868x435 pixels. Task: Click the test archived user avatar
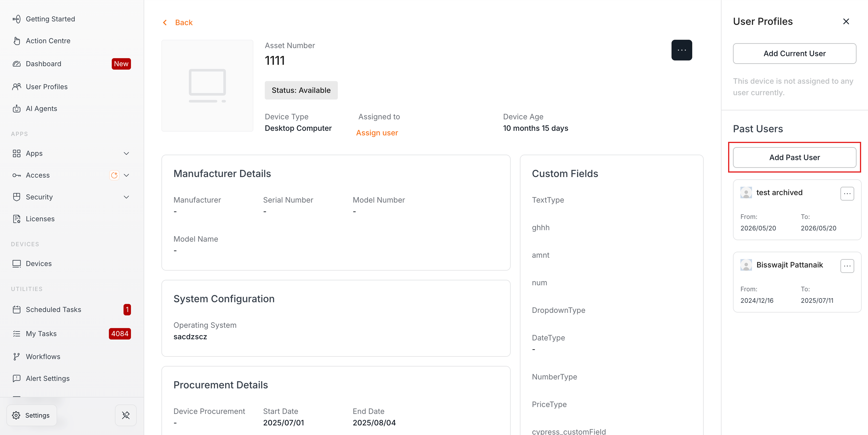click(x=746, y=193)
